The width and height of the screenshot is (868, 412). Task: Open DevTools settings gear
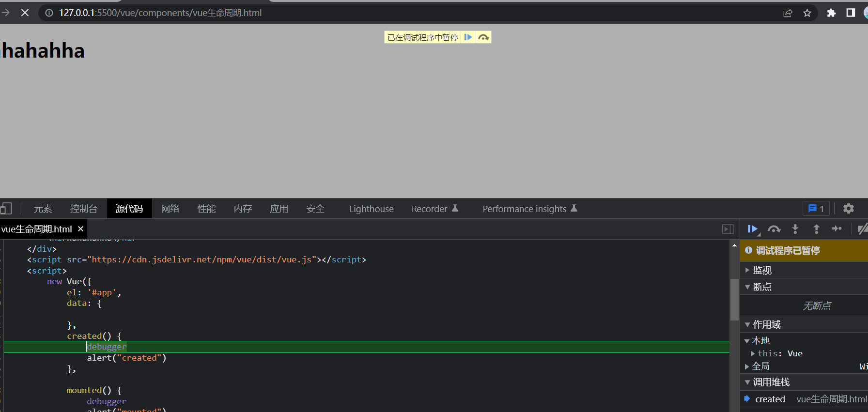point(848,209)
